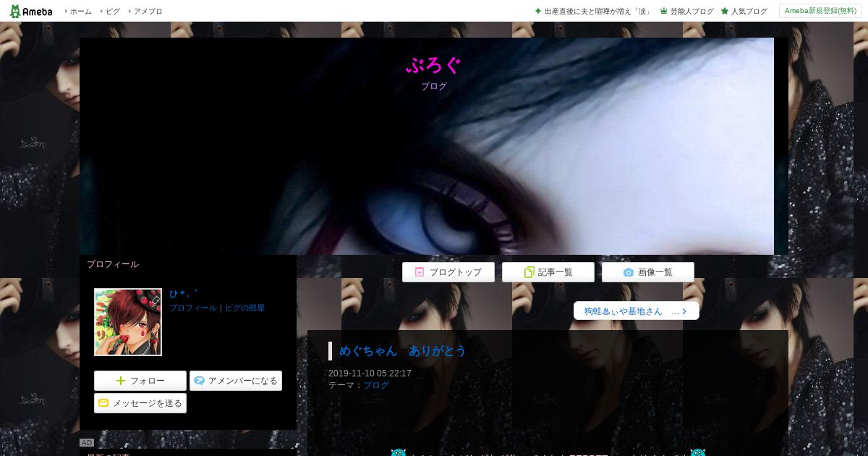Go to next article 狗蛙♨ぃや基地さん
The height and width of the screenshot is (456, 868).
637,311
